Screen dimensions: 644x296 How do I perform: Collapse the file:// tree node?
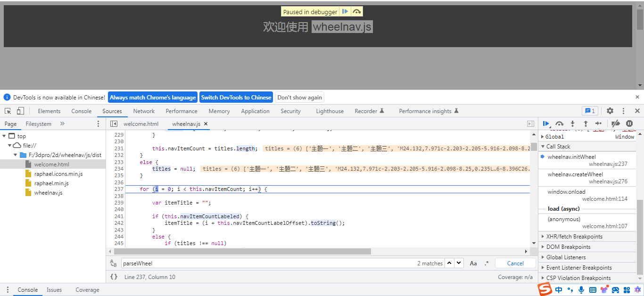10,146
